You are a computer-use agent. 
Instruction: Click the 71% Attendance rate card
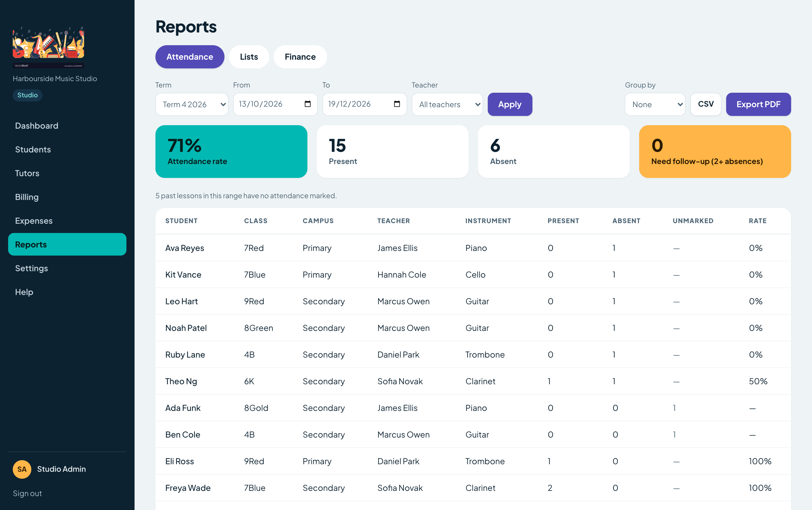231,152
